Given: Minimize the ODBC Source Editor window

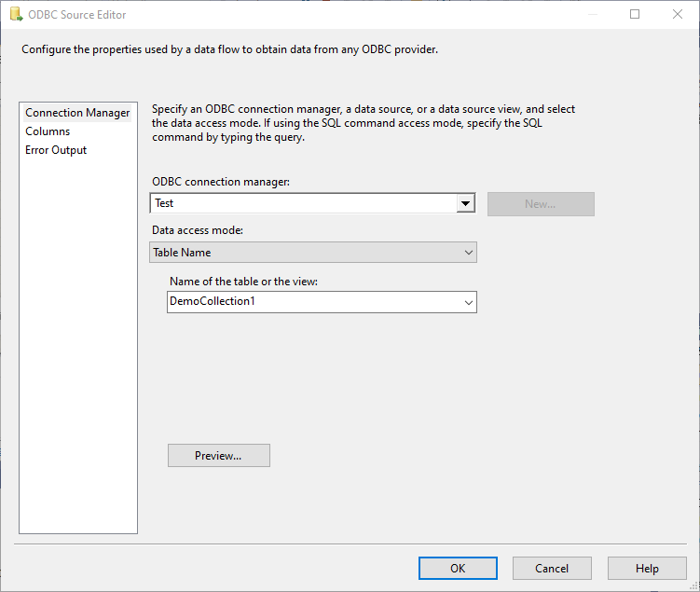Looking at the screenshot, I should [x=592, y=15].
